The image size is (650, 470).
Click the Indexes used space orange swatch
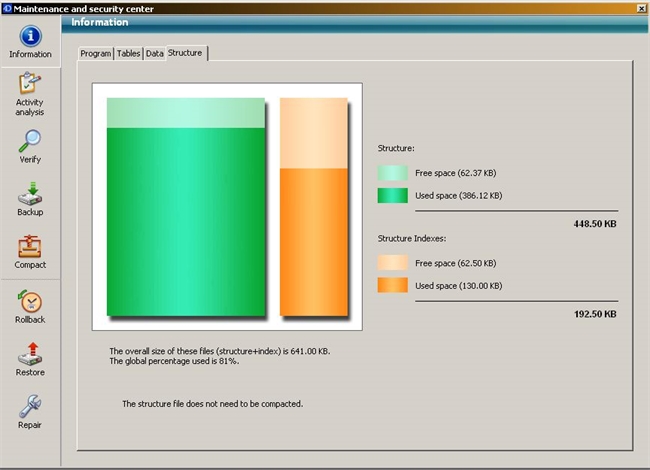(x=392, y=286)
